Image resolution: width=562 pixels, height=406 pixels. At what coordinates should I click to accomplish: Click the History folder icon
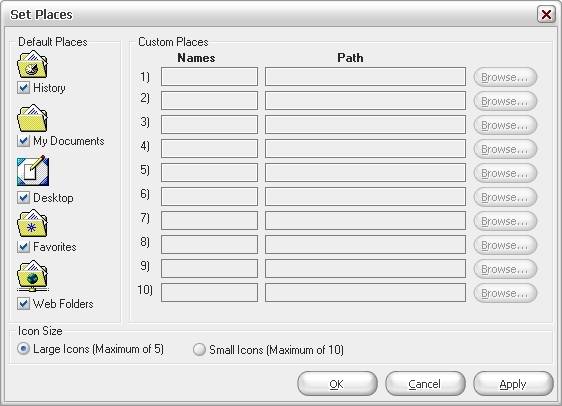tap(32, 65)
